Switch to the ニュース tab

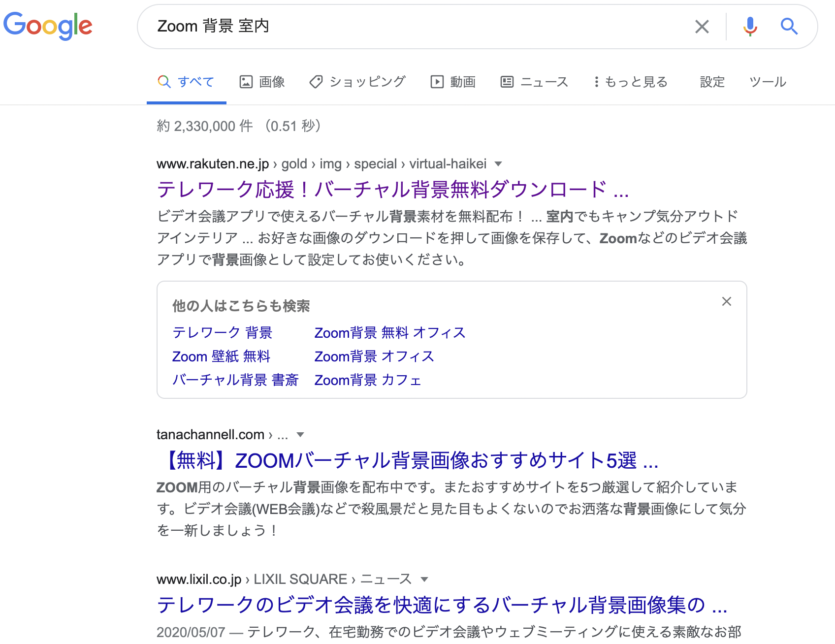pyautogui.click(x=535, y=82)
